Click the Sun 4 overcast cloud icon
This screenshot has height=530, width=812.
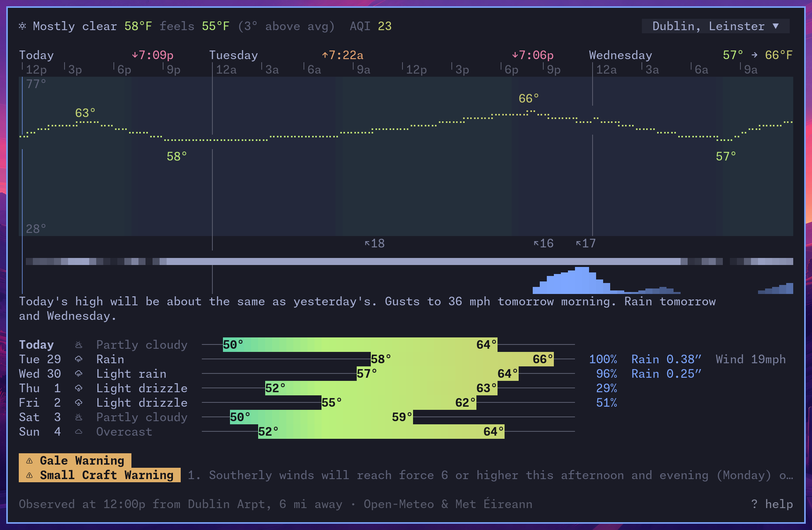coord(79,432)
